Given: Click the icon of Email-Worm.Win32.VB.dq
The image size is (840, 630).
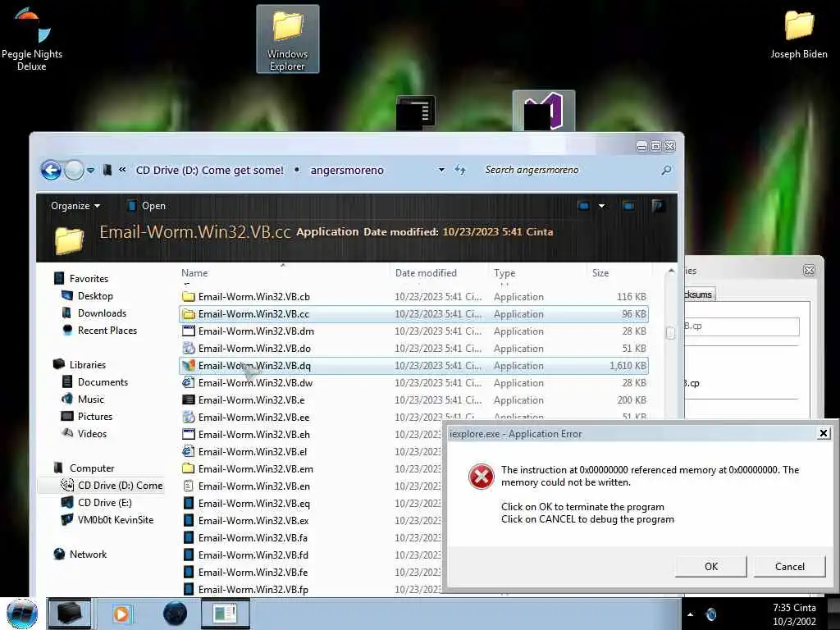Looking at the screenshot, I should (x=189, y=365).
